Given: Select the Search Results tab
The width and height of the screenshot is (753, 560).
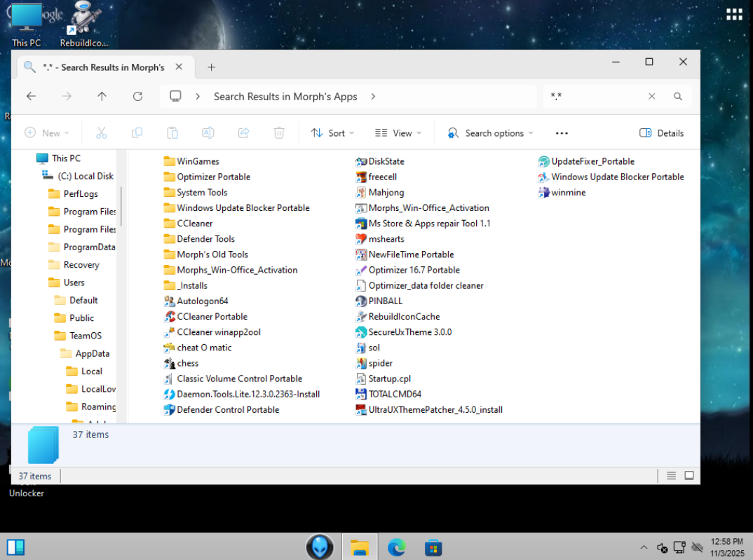Looking at the screenshot, I should click(x=103, y=67).
